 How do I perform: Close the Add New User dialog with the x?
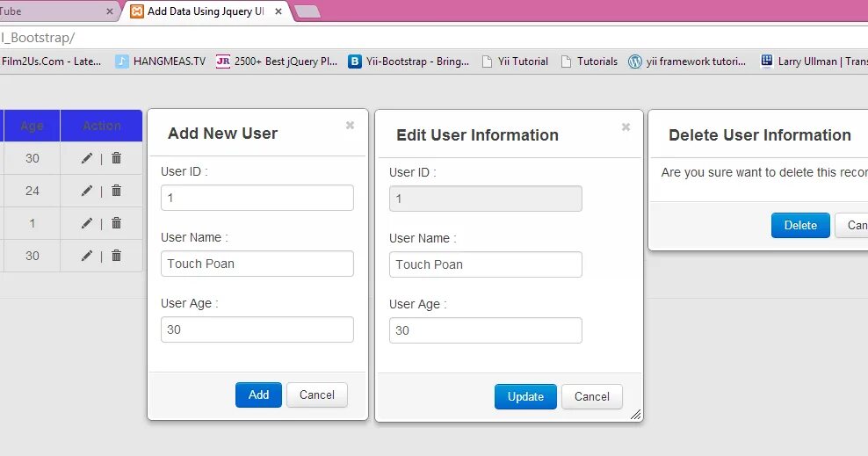click(x=350, y=125)
